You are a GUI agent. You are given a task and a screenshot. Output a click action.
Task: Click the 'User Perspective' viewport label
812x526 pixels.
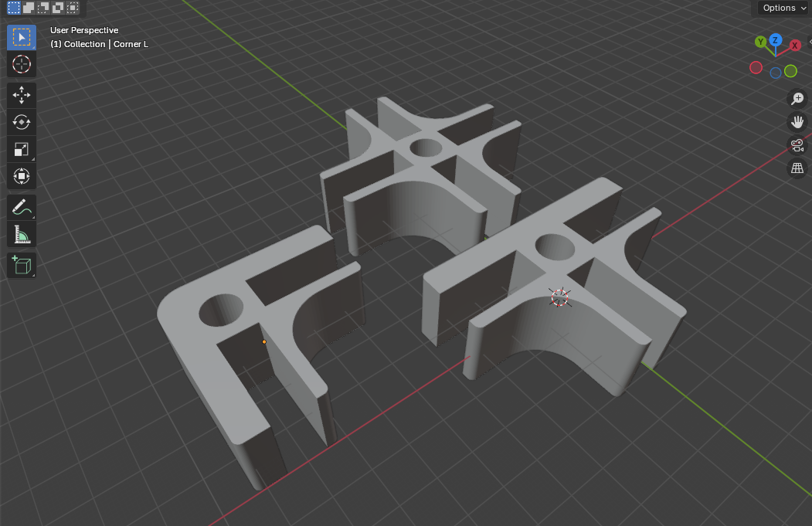(x=84, y=31)
